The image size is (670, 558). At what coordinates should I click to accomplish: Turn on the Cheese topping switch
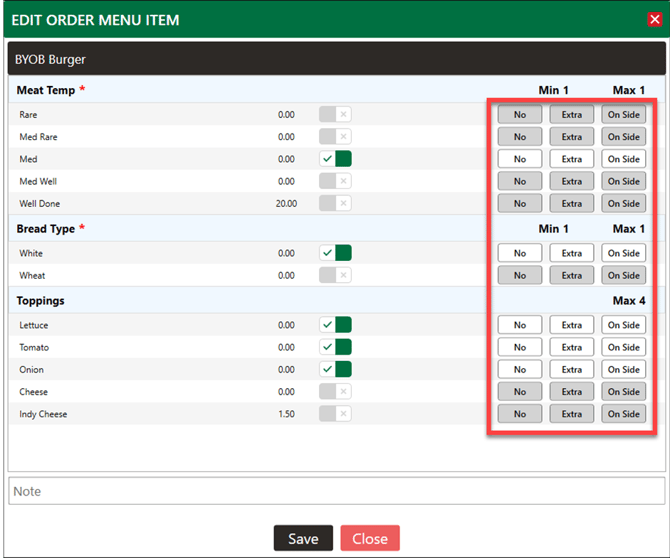pos(335,392)
